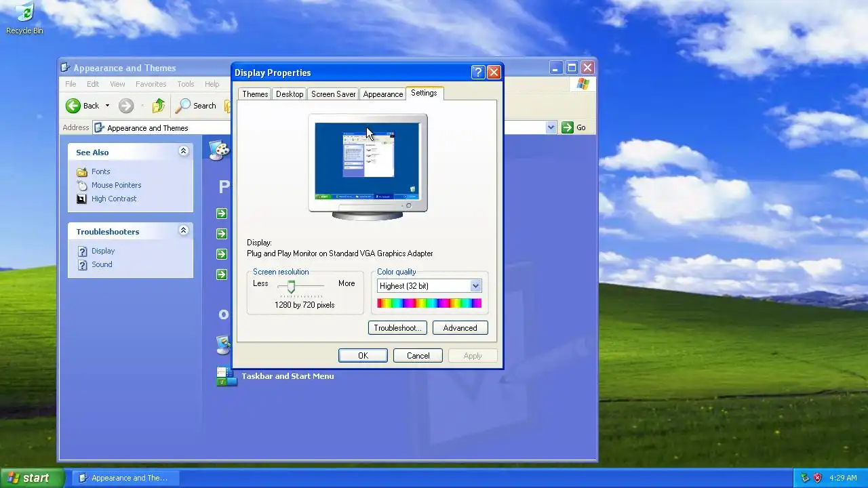Click the Back arrow icon in Appearance and Themes
The height and width of the screenshot is (488, 868).
click(x=73, y=106)
